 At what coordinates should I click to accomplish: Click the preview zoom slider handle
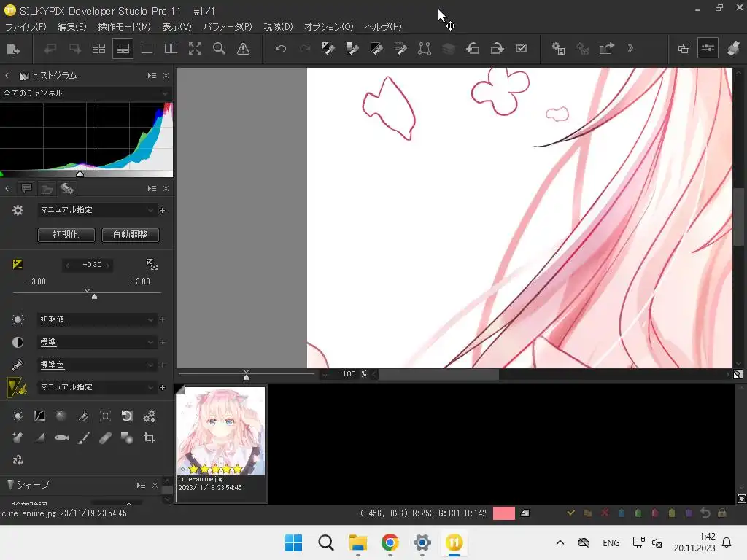coord(247,377)
